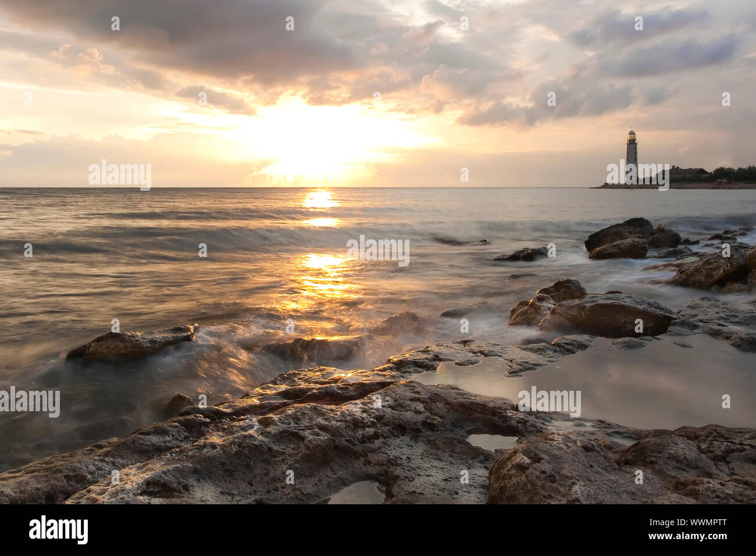Viewport: 756px width, 556px height.
Task: Click the alamy logo in the black footer bar
Action: 59,530
